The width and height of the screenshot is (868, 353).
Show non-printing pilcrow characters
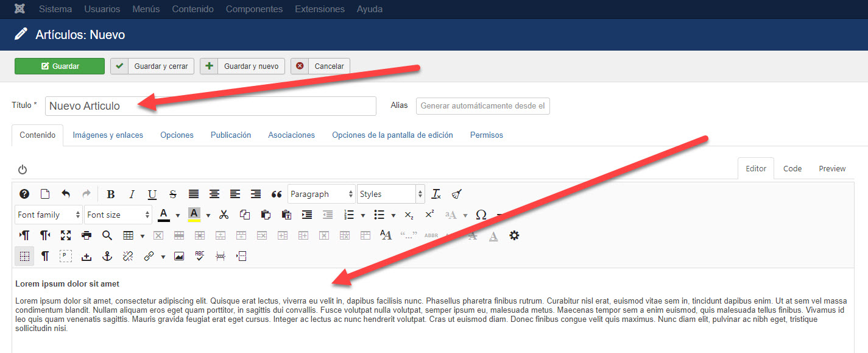(45, 256)
